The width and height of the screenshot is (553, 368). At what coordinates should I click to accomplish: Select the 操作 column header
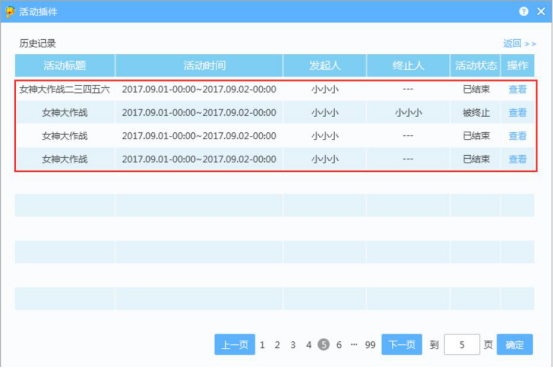click(517, 65)
